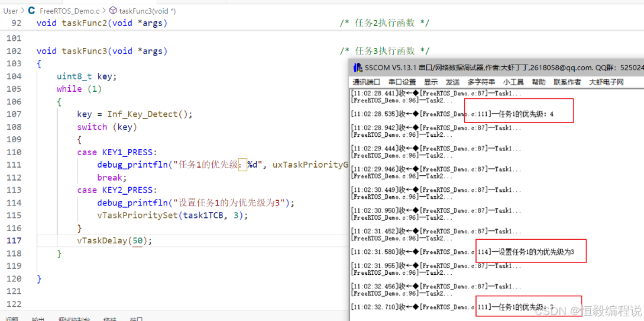Click the log line timestamped 11:02:28.441

tap(436, 94)
